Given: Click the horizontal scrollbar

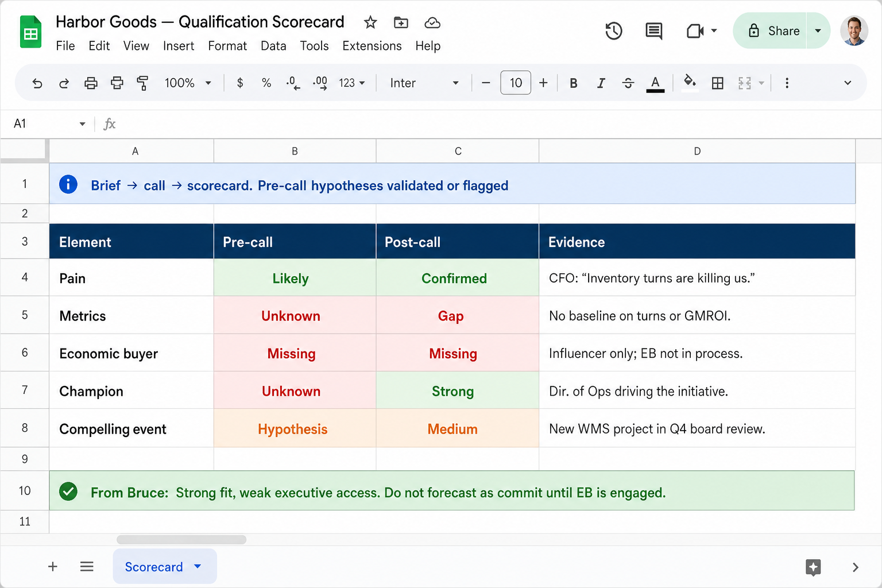Looking at the screenshot, I should click(x=181, y=540).
